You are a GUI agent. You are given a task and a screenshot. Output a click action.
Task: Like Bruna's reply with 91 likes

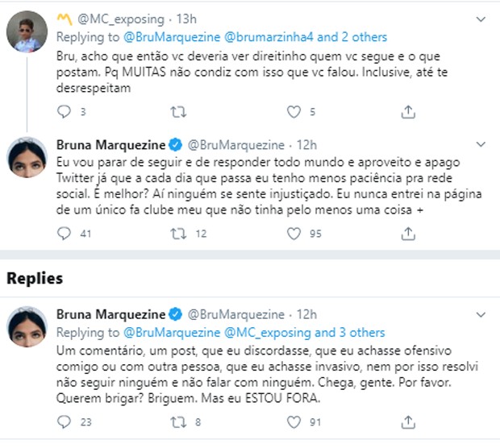click(294, 421)
